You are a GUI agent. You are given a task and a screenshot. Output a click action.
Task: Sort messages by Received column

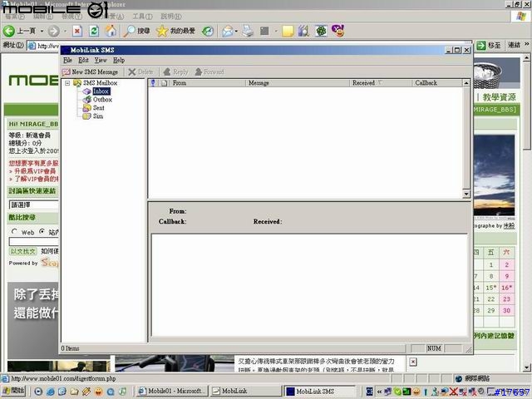pos(381,83)
